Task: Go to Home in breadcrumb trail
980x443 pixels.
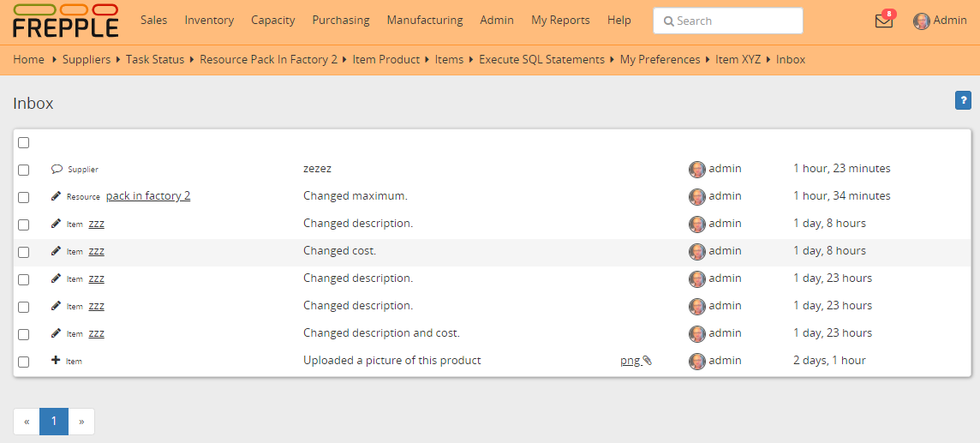Action: (28, 60)
